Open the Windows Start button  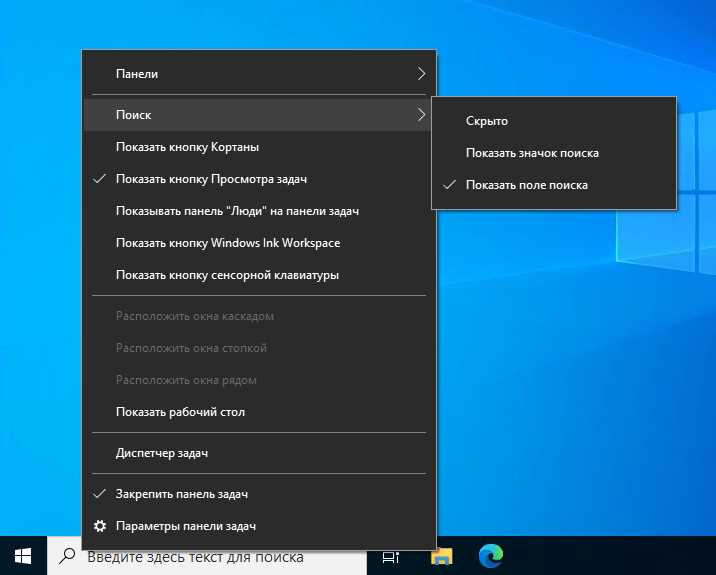pos(23,556)
